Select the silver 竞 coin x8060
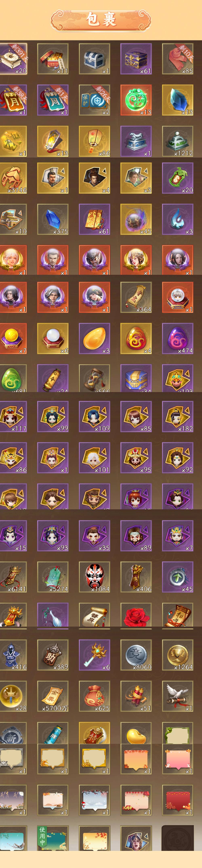Image resolution: width=202 pixels, height=868 pixels. coord(136,655)
